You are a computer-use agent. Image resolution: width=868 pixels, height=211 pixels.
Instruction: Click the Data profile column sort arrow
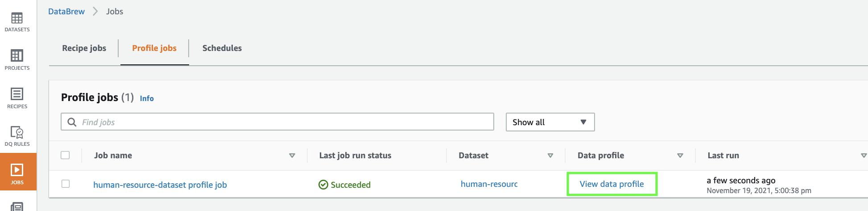(x=680, y=156)
